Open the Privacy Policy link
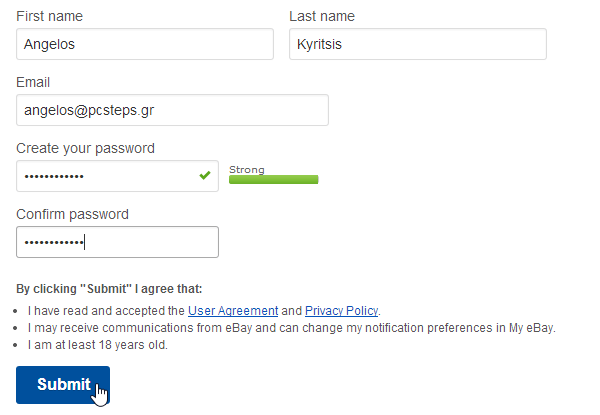600x415 pixels. point(341,311)
